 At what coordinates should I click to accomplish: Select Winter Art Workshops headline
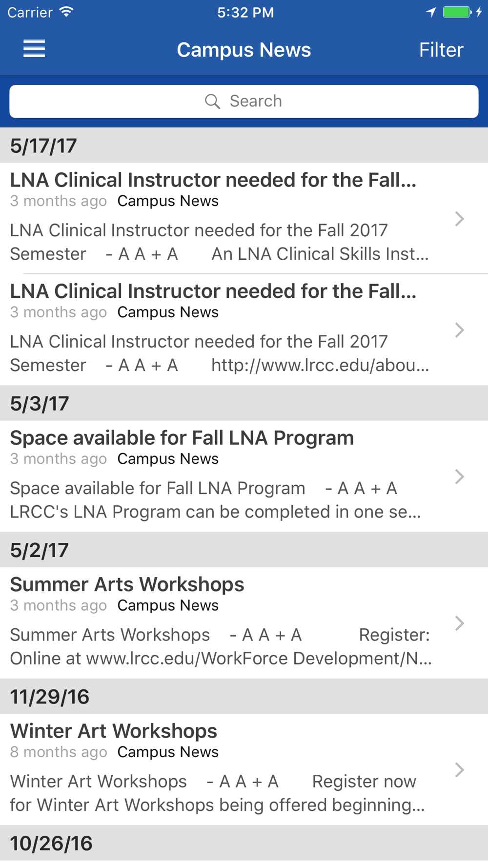tap(114, 731)
